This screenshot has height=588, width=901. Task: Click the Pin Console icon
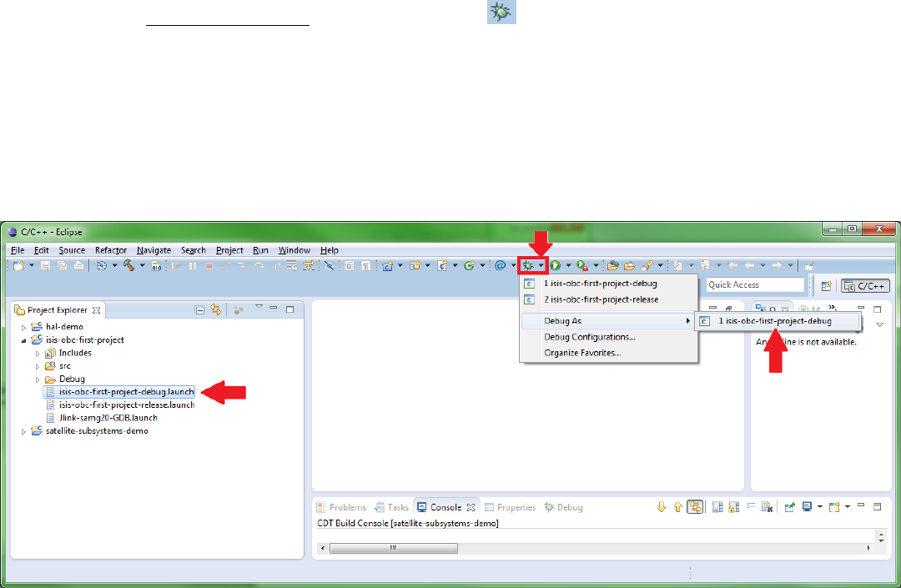[789, 507]
